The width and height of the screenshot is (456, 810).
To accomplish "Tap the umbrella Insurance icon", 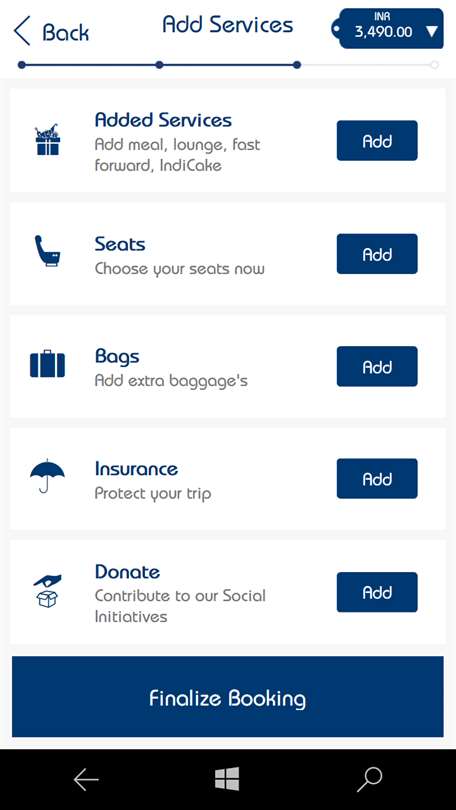I will coord(48,476).
